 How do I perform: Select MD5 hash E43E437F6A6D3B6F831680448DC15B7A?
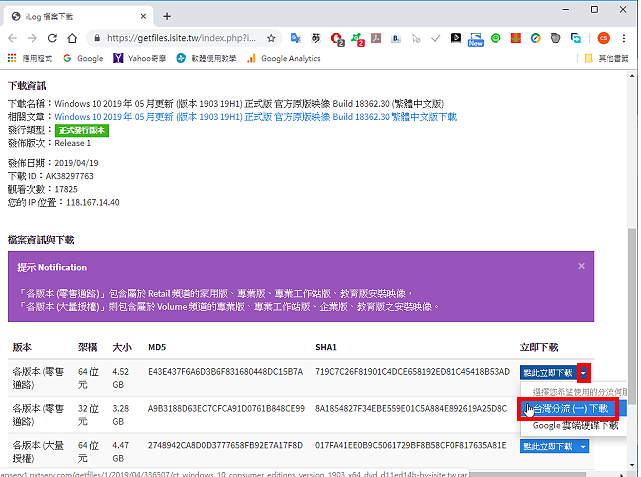[226, 372]
